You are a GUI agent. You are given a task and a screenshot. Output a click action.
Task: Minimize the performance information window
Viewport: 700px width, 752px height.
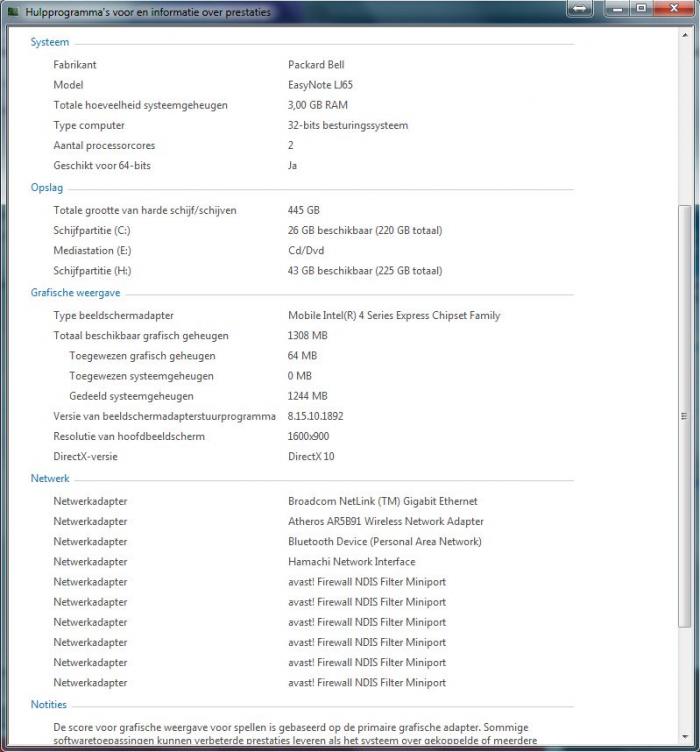pyautogui.click(x=617, y=8)
